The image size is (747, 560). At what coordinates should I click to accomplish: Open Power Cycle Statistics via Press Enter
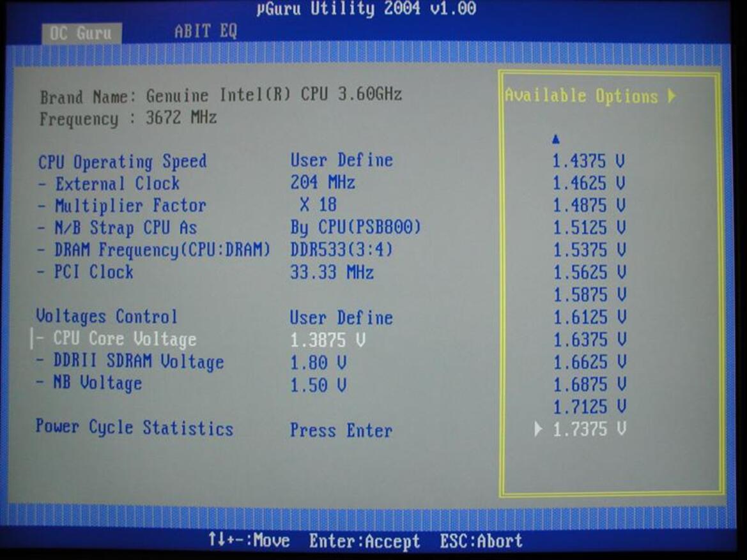click(x=341, y=430)
